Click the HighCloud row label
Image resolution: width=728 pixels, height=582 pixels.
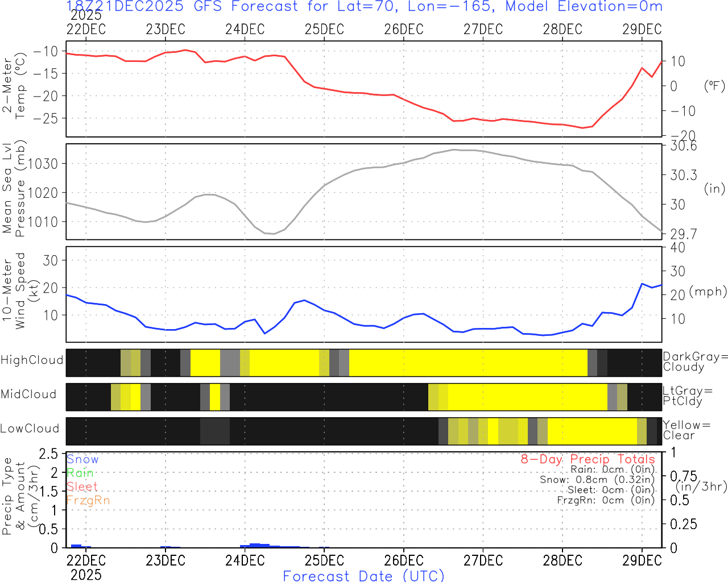click(x=32, y=360)
